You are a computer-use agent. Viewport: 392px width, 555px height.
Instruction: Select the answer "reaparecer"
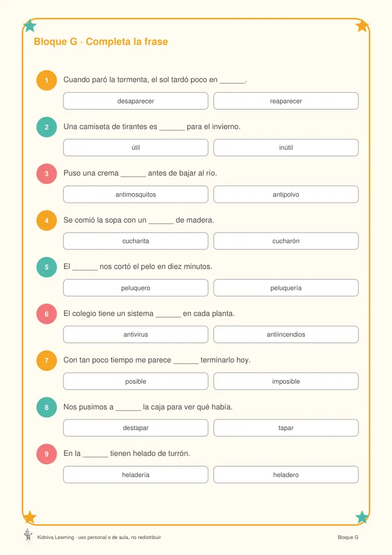pyautogui.click(x=286, y=101)
